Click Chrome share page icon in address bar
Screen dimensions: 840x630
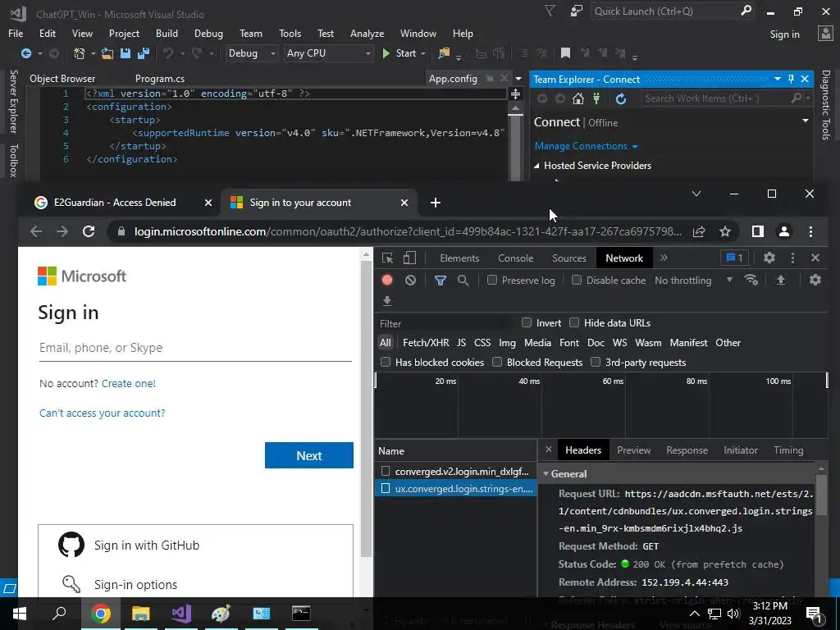(699, 231)
